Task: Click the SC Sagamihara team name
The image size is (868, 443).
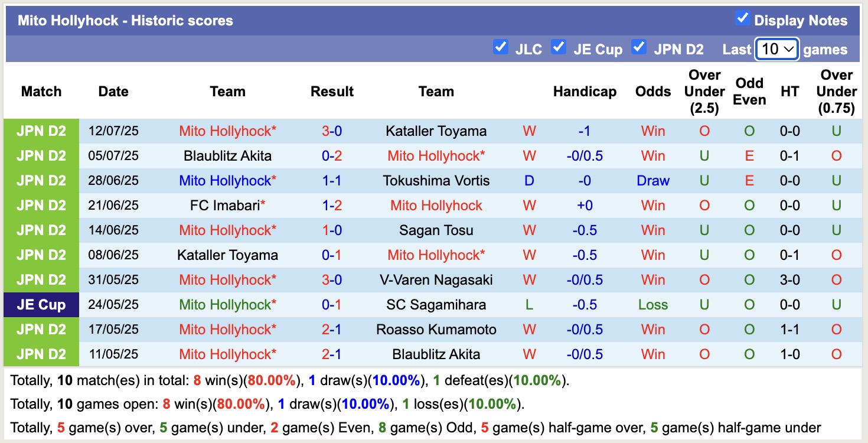Action: 436,305
